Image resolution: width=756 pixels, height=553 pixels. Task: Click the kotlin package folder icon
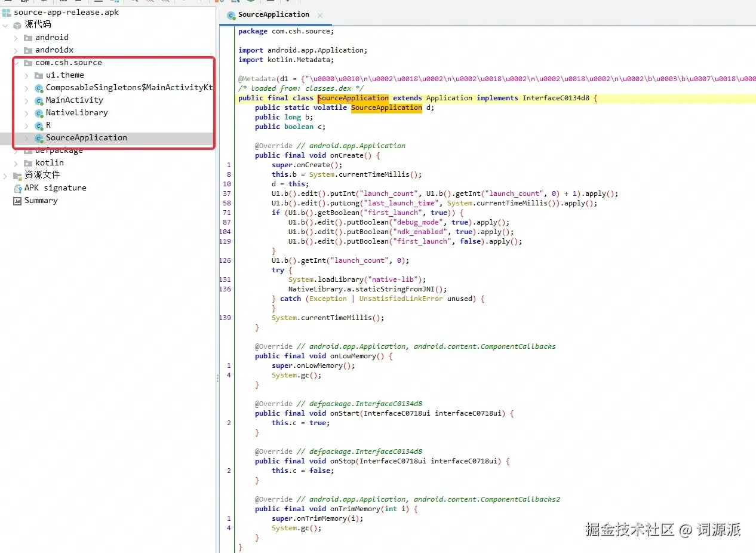pyautogui.click(x=28, y=163)
